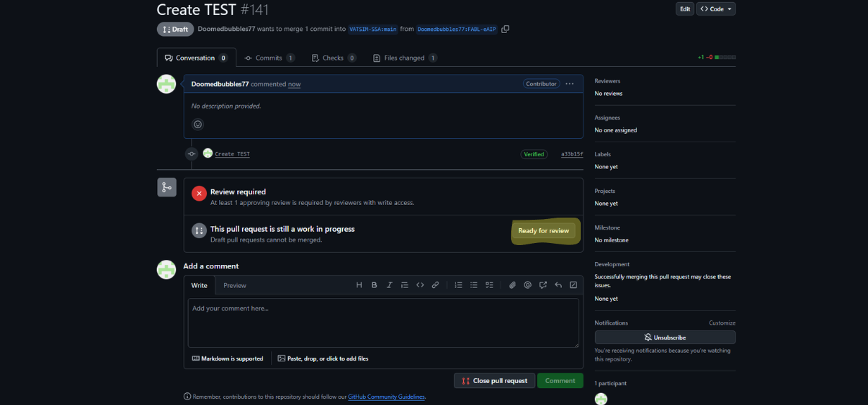Open the Commits tab
The width and height of the screenshot is (868, 405).
[x=269, y=58]
